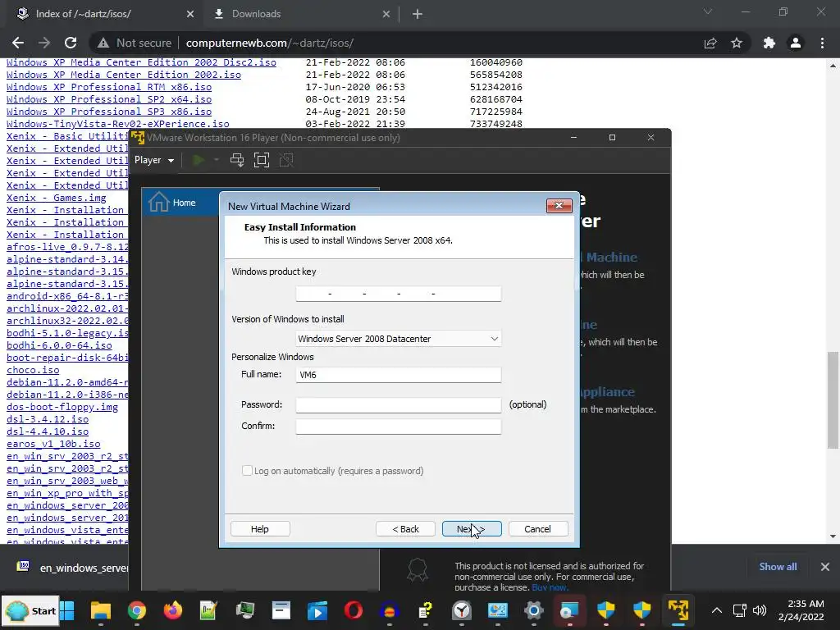Open File Explorer from the taskbar
The image size is (840, 630).
pyautogui.click(x=101, y=610)
